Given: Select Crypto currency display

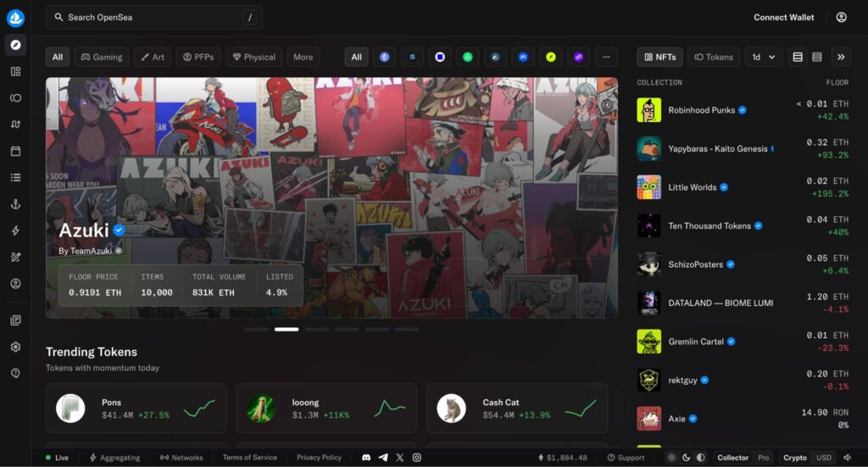Looking at the screenshot, I should (x=795, y=458).
